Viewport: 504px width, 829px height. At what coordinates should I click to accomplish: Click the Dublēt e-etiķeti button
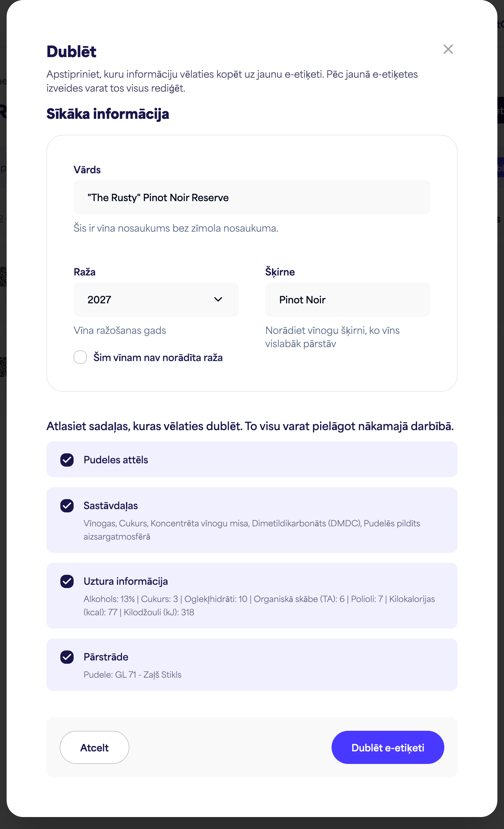(388, 747)
